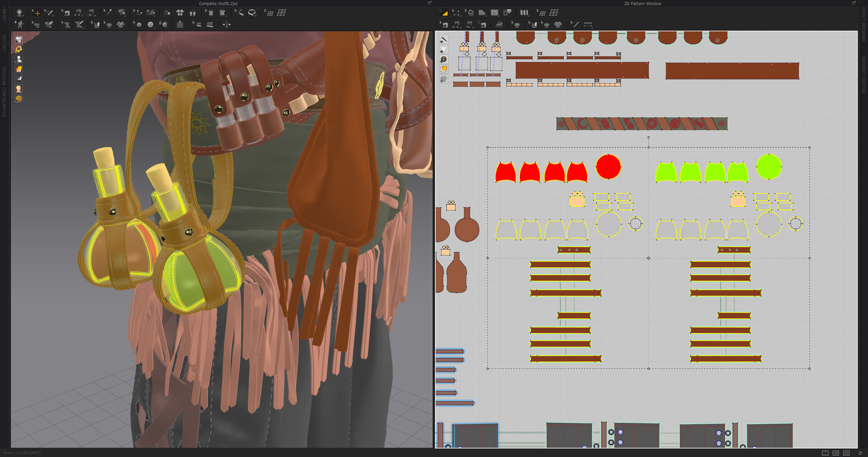The image size is (868, 457).
Task: Select the Free Sewing tool in 2D toolbar
Action: point(469,24)
